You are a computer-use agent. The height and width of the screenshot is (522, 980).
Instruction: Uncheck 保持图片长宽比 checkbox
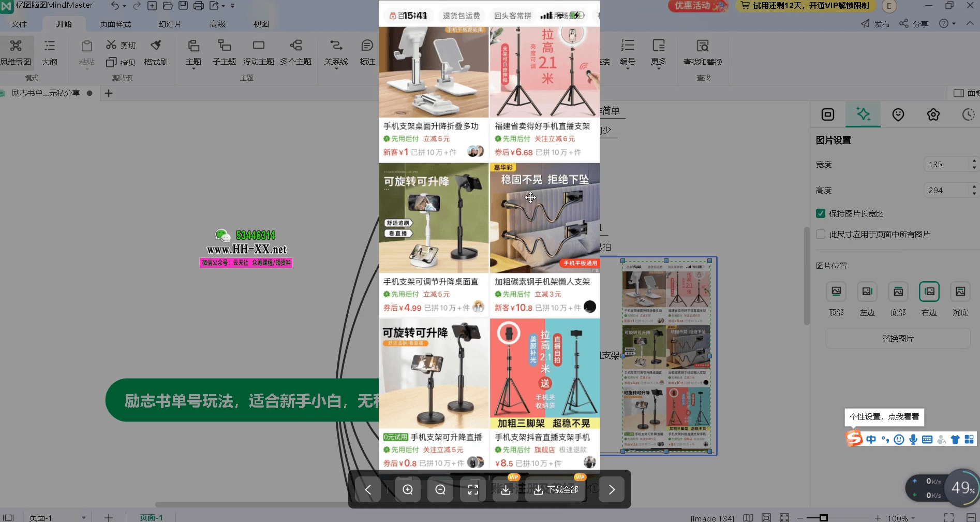821,213
